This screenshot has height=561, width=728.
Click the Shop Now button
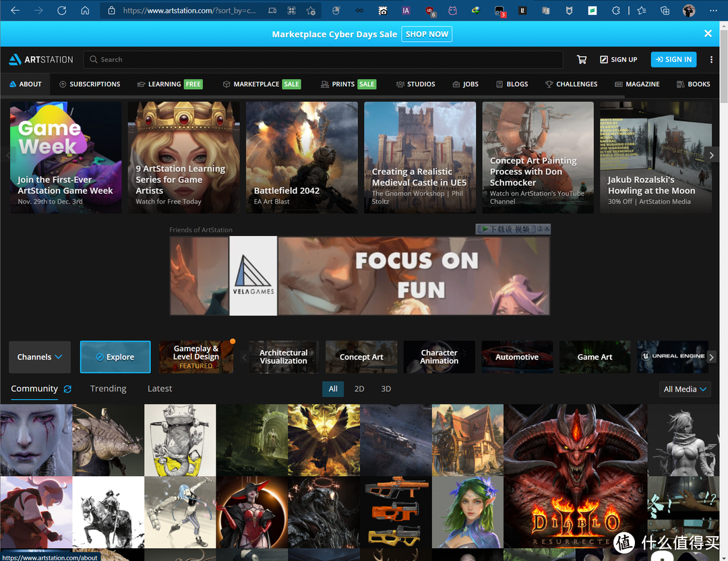[427, 34]
